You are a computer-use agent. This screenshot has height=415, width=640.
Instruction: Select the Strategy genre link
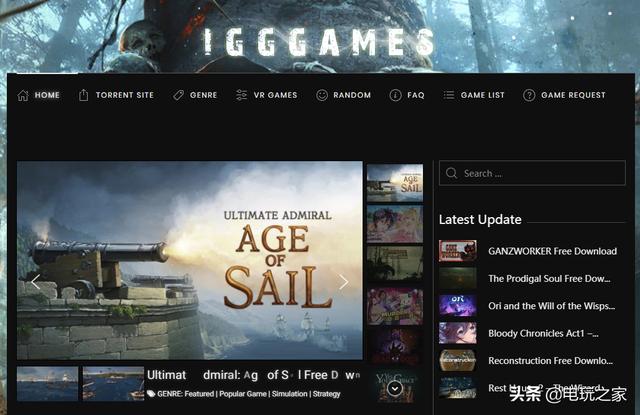click(327, 394)
